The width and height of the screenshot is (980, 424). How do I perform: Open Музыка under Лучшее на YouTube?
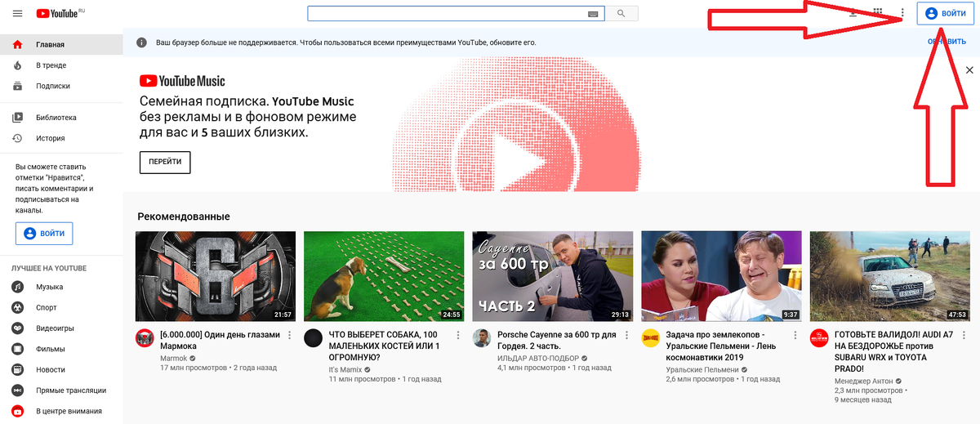coord(61,287)
